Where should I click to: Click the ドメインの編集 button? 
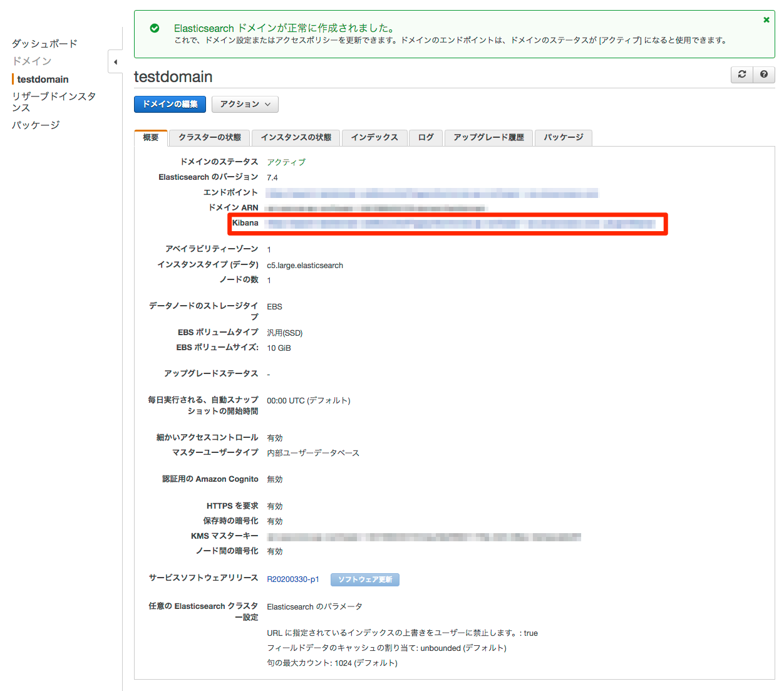pyautogui.click(x=170, y=104)
